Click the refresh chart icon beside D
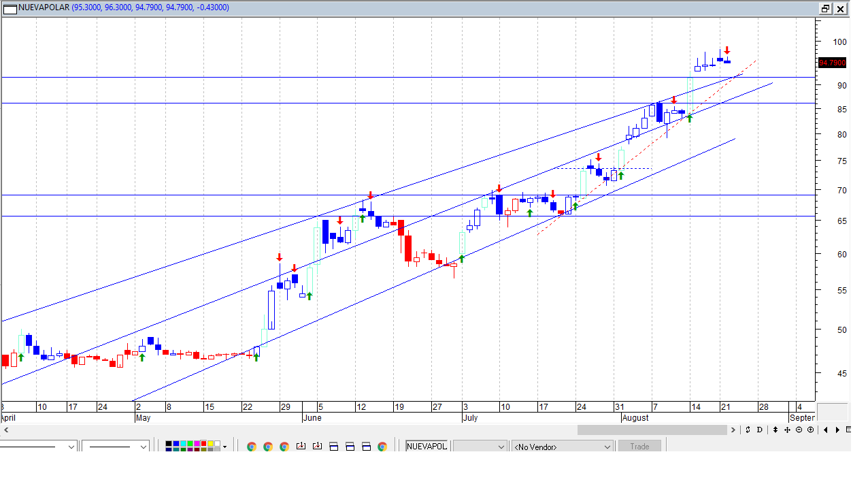The image size is (868, 482). [x=748, y=430]
